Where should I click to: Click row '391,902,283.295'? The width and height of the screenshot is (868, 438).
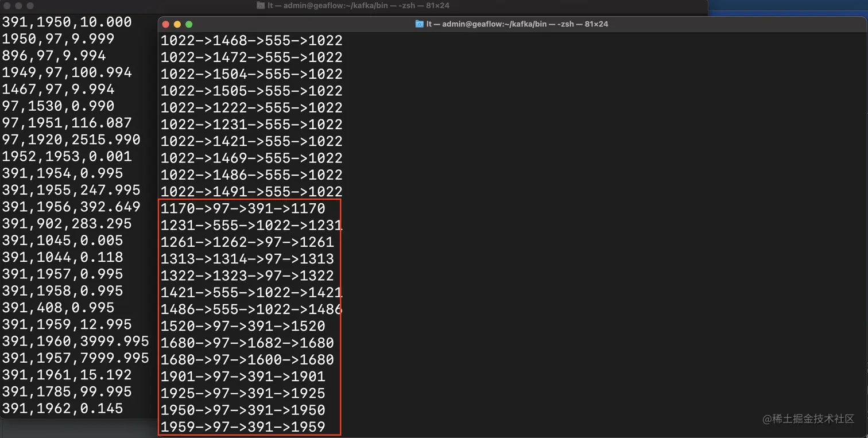(x=67, y=223)
